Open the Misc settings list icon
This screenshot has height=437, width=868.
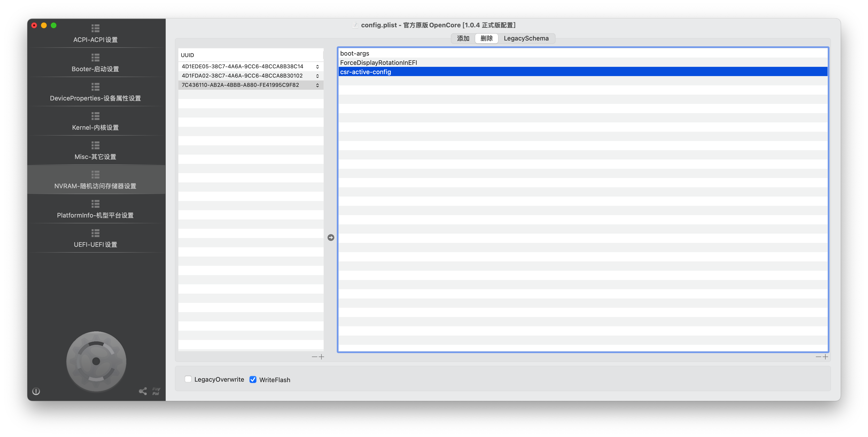coord(95,145)
